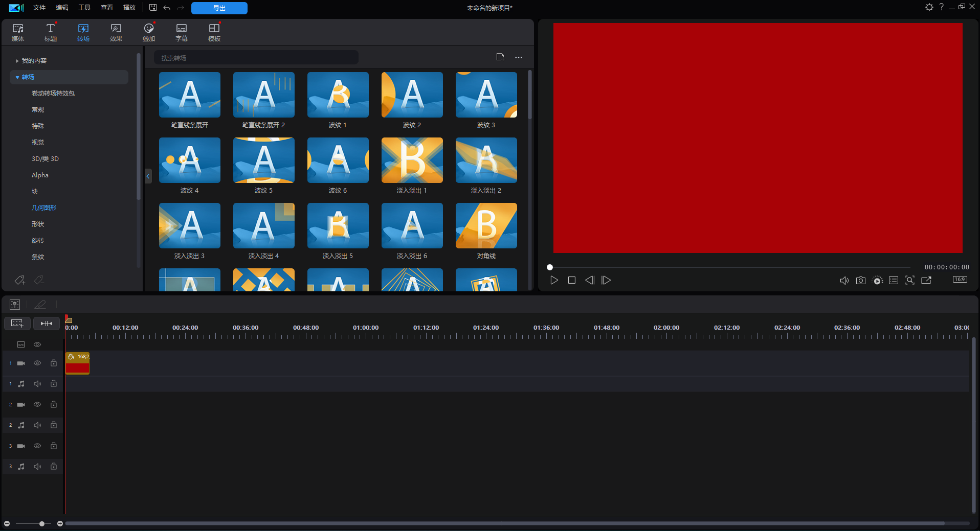
Task: Stop the preview playback
Action: [x=572, y=280]
